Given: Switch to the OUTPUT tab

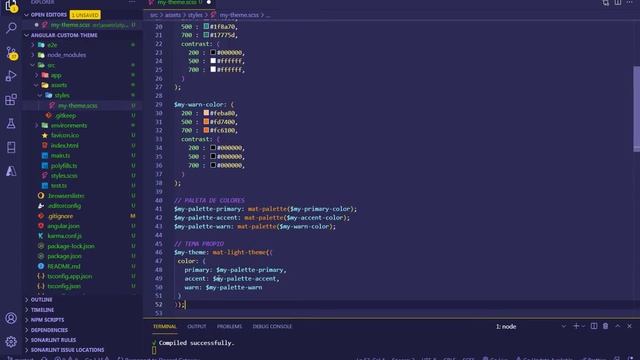Looking at the screenshot, I should 196,327.
